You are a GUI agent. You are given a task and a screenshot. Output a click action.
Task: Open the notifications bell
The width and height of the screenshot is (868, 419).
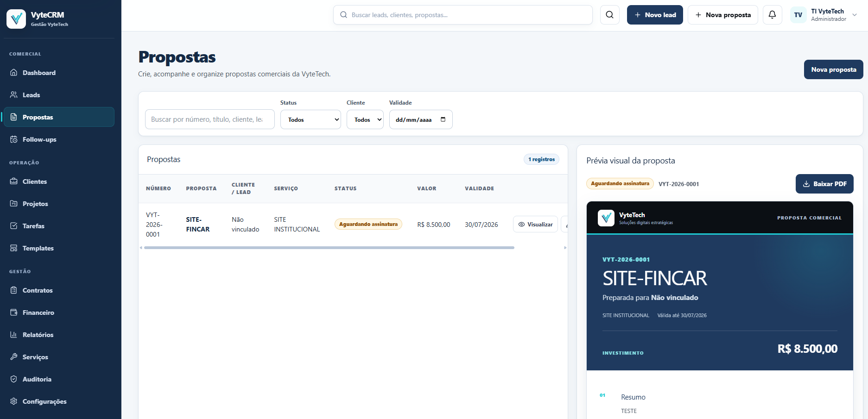[x=772, y=15]
